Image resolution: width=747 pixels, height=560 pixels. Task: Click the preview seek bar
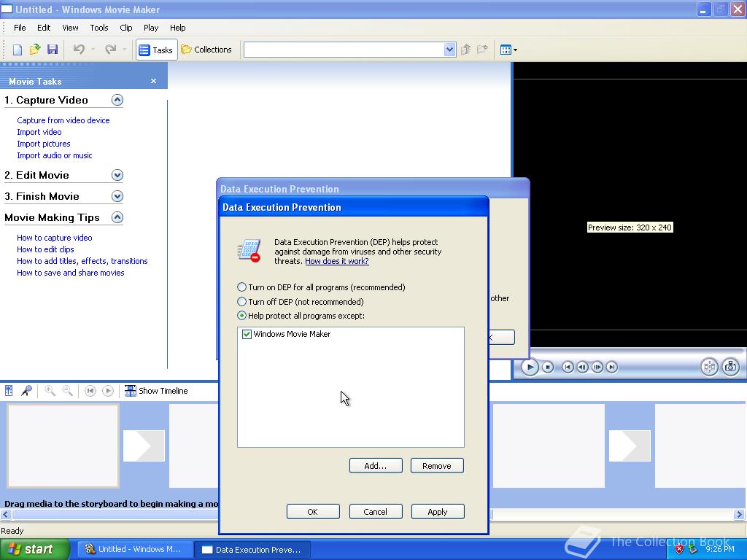[x=636, y=351]
